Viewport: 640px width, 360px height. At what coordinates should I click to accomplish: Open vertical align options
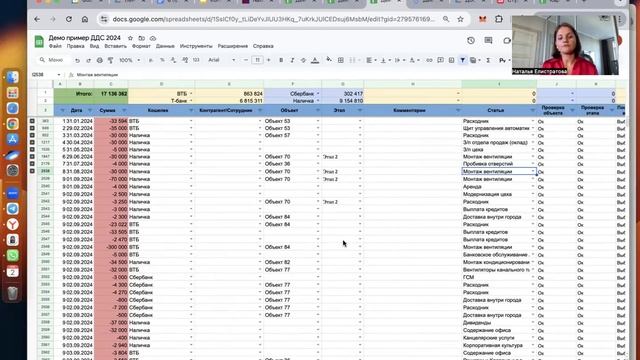click(x=384, y=60)
